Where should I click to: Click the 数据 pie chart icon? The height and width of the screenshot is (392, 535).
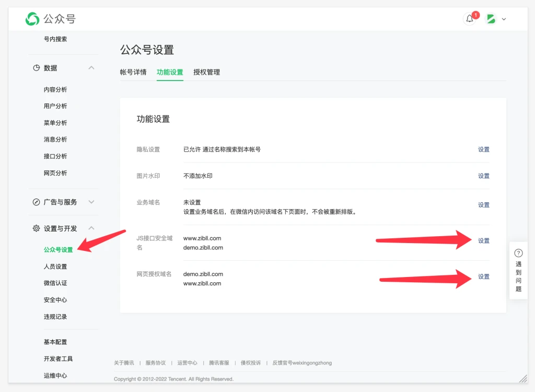tap(37, 68)
